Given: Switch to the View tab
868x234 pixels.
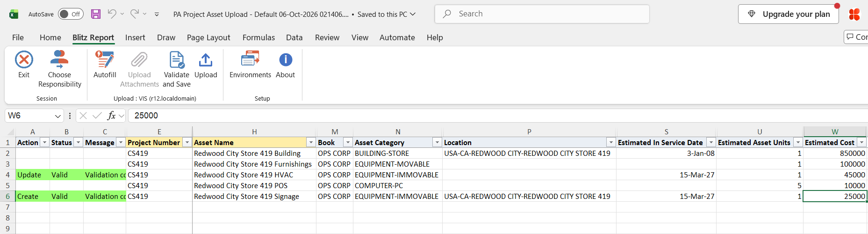Looking at the screenshot, I should [360, 37].
